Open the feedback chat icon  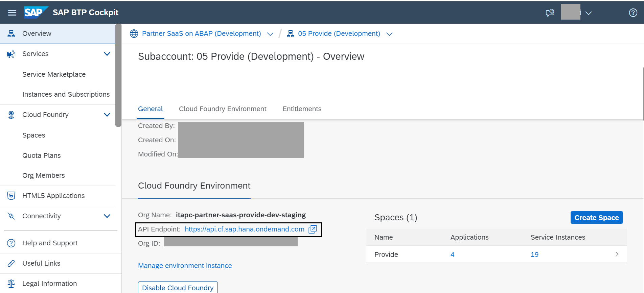[550, 13]
